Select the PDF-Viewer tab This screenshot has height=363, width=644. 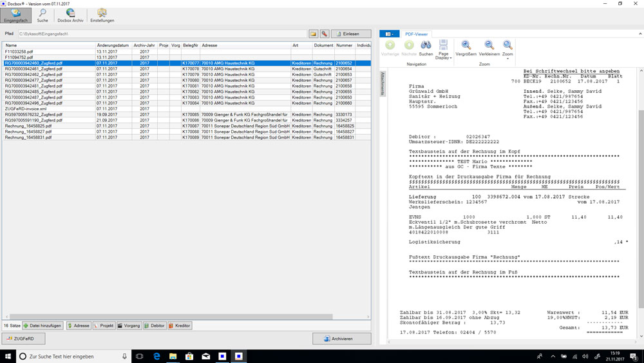coord(417,34)
